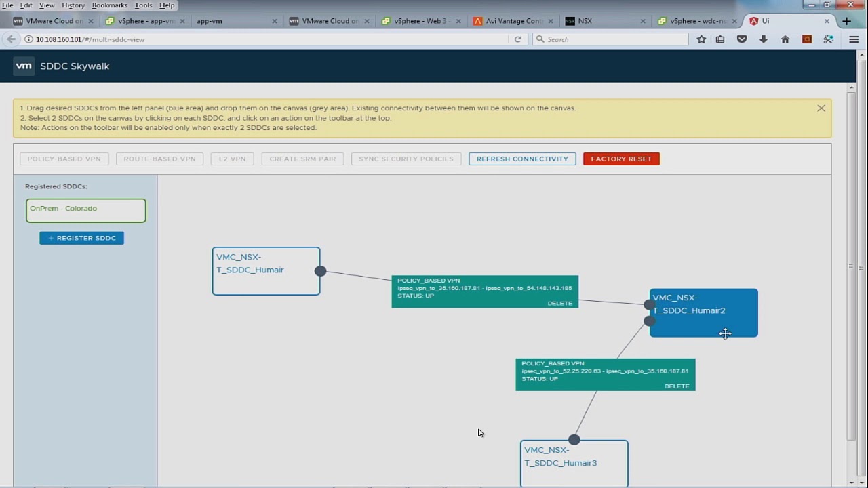Click the page vertical scrollbar
The height and width of the screenshot is (488, 868).
[x=851, y=268]
